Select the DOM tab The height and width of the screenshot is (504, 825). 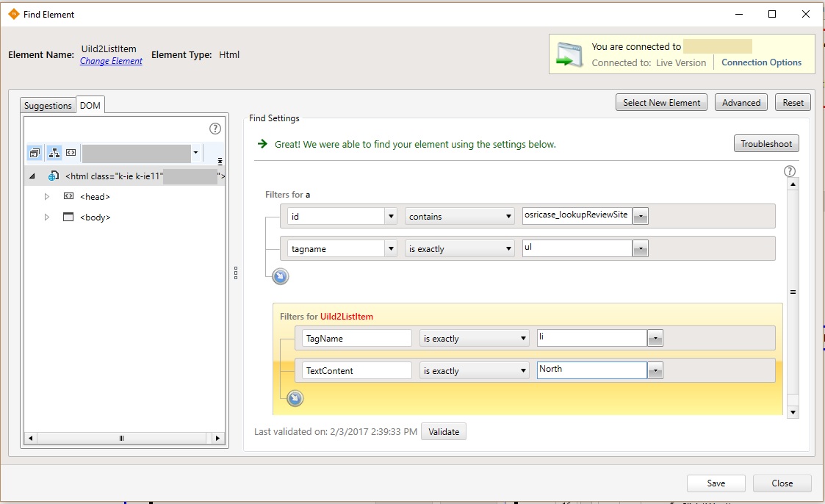click(90, 106)
